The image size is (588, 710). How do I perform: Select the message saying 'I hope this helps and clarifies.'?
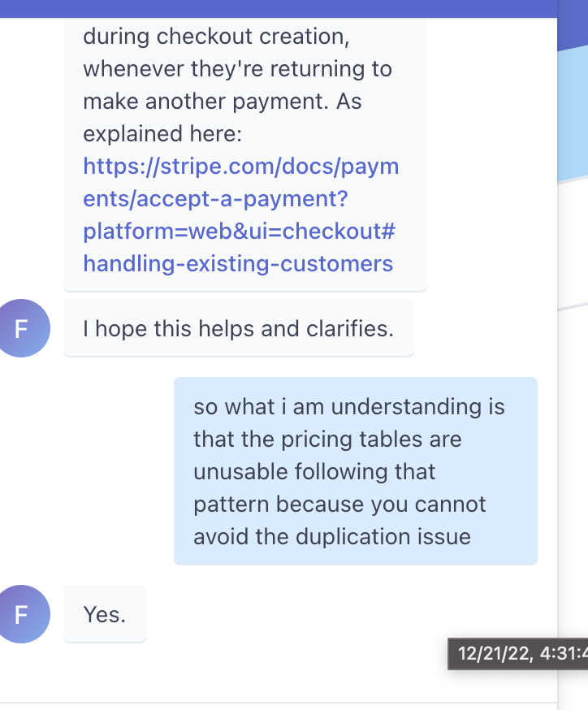(238, 328)
